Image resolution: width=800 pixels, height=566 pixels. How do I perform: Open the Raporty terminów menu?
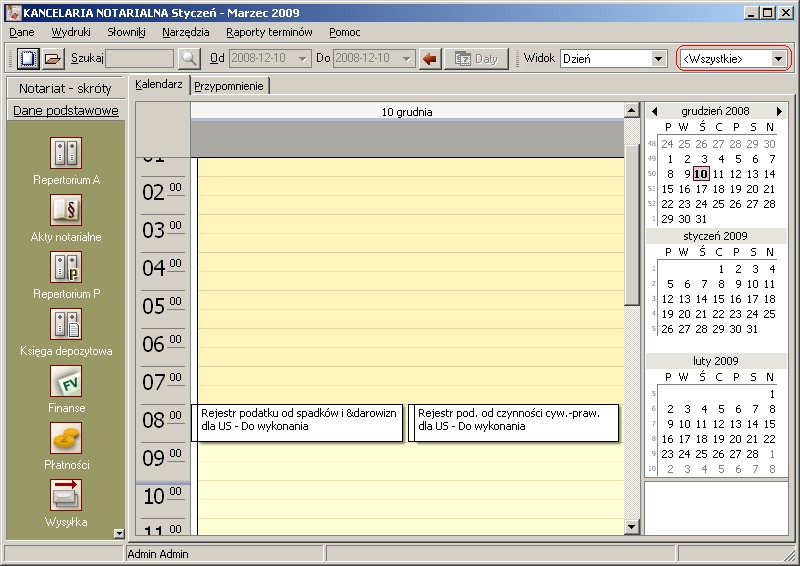pyautogui.click(x=269, y=32)
